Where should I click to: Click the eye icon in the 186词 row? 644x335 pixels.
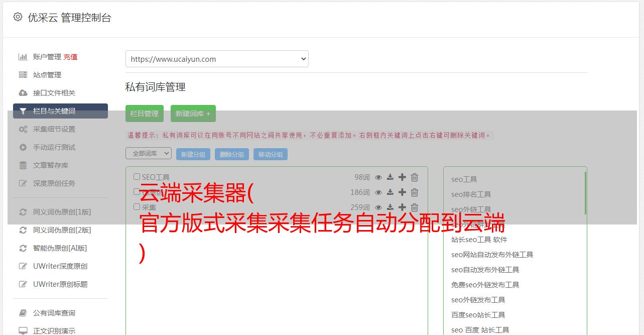tap(378, 192)
